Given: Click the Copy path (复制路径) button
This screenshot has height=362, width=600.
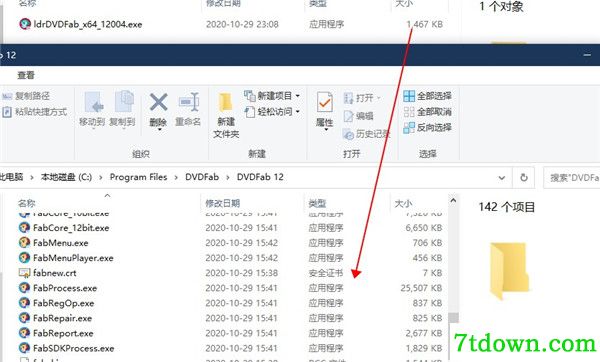Looking at the screenshot, I should 26,96.
